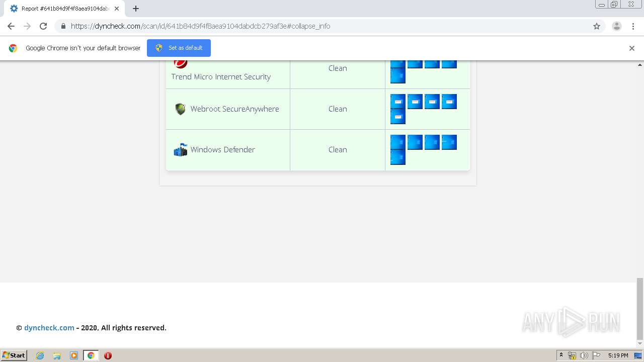Open the Chrome profile avatar menu
This screenshot has height=362, width=644.
coord(616,26)
